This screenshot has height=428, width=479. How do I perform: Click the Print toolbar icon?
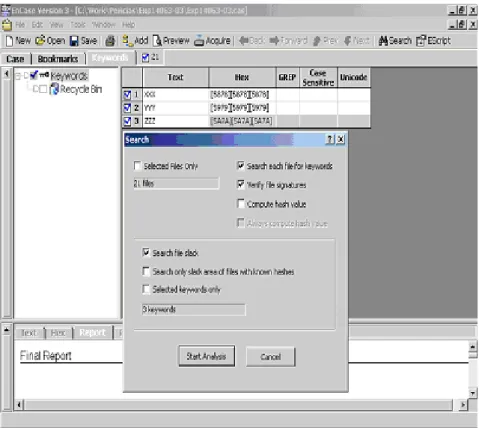point(110,41)
